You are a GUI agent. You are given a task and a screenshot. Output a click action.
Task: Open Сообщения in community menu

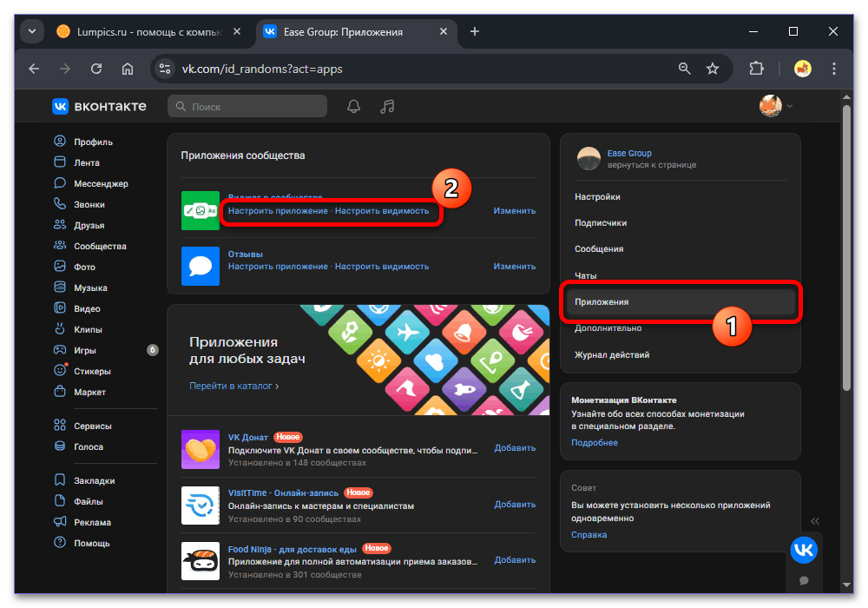(x=599, y=248)
